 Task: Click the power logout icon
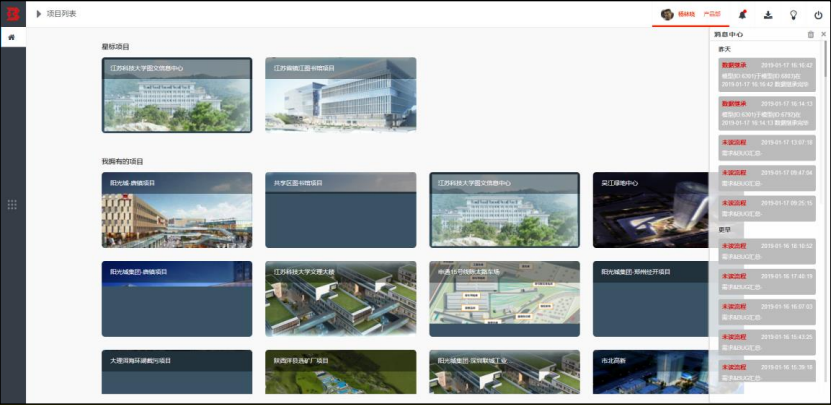pyautogui.click(x=818, y=15)
